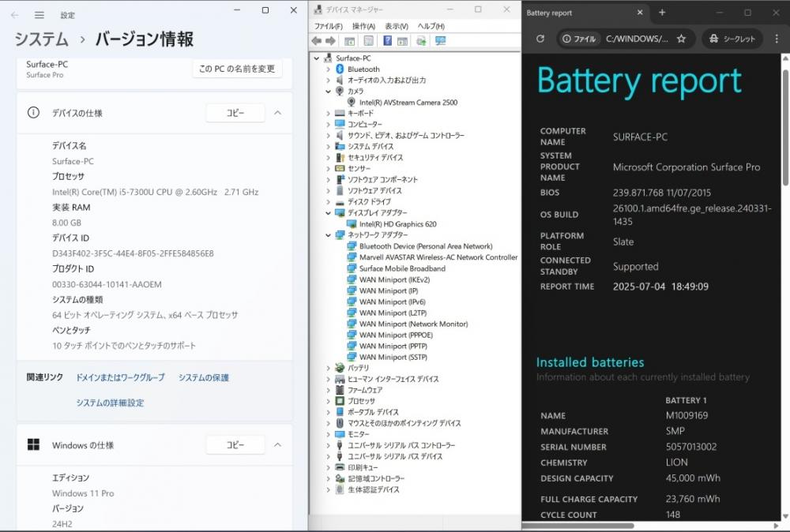Screen dimensions: 790x532
Task: Select Marvell AVASTAR Wireless-AC Network Controller
Action: (438, 257)
